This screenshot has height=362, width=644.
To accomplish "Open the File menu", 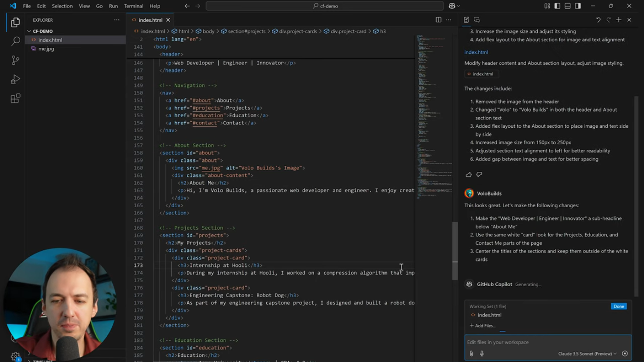I will 27,6.
